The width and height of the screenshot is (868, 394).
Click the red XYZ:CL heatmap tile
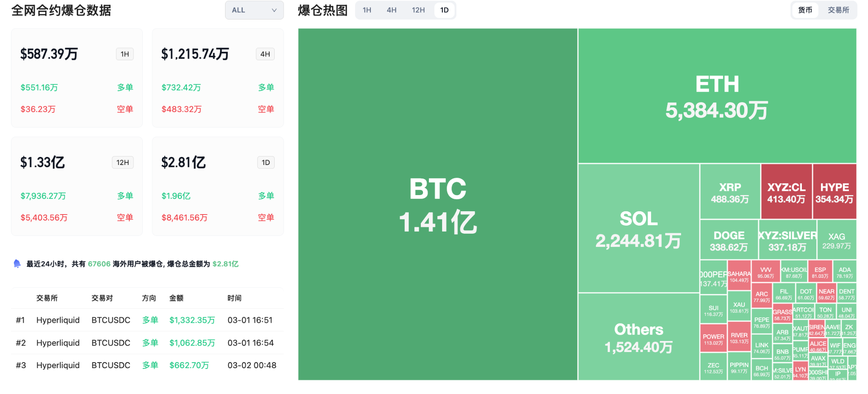(786, 192)
